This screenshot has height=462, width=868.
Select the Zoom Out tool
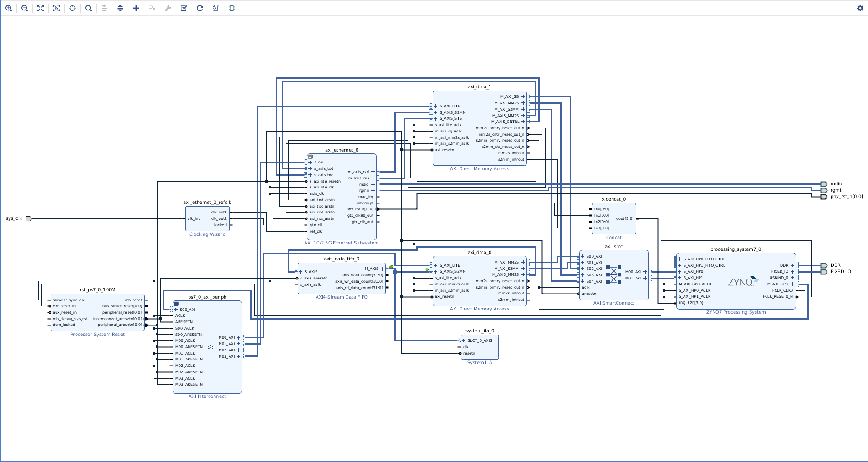click(25, 8)
